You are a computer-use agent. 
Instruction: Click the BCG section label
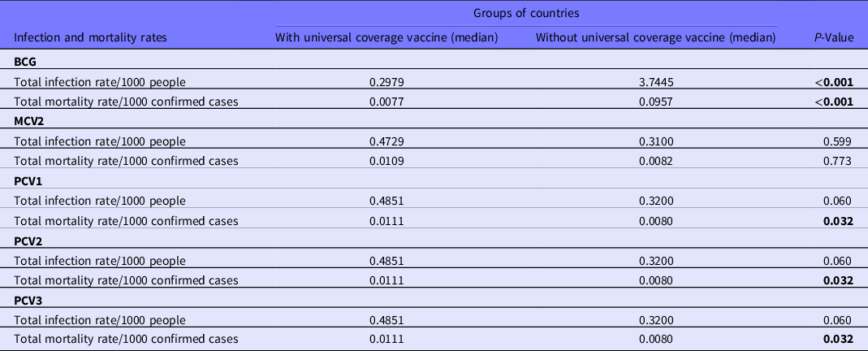[26, 61]
